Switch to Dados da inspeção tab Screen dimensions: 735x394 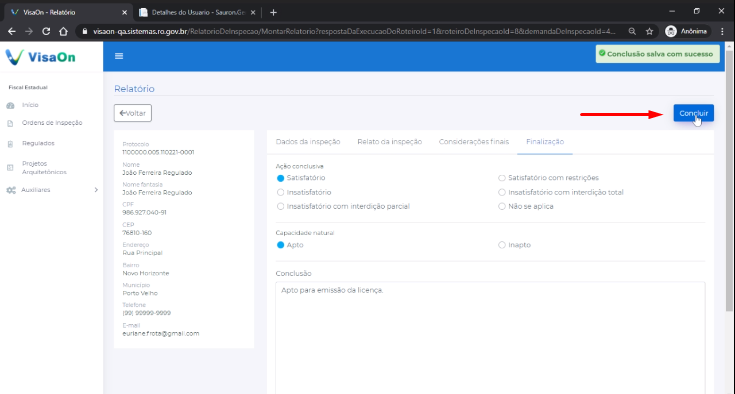(x=308, y=141)
